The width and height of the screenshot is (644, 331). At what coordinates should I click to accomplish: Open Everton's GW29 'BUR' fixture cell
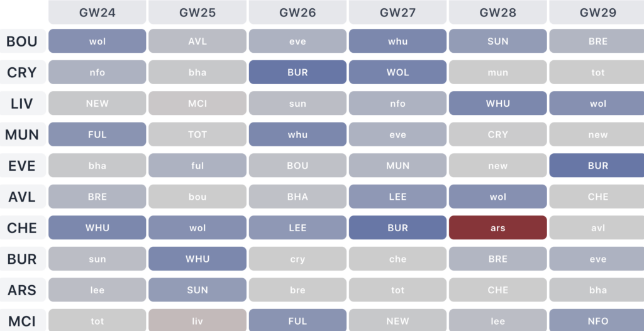click(597, 166)
